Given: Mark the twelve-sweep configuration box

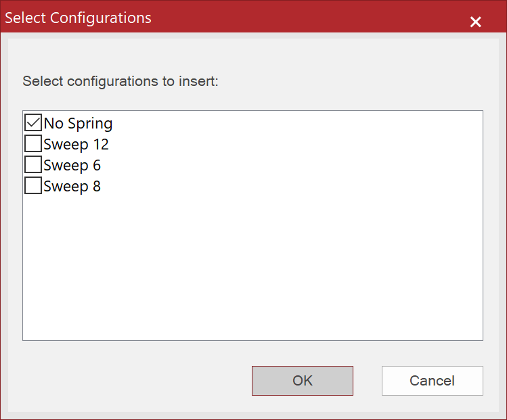Looking at the screenshot, I should point(33,143).
